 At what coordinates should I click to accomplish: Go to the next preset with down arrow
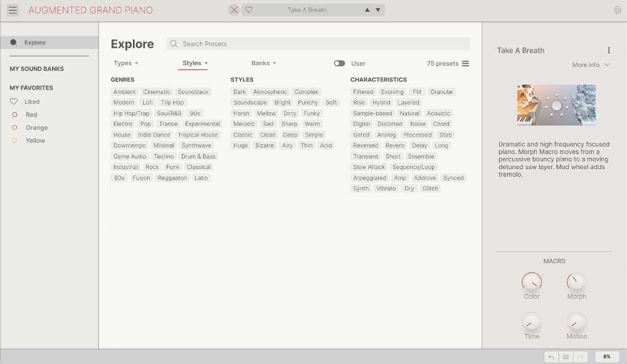[x=377, y=10]
